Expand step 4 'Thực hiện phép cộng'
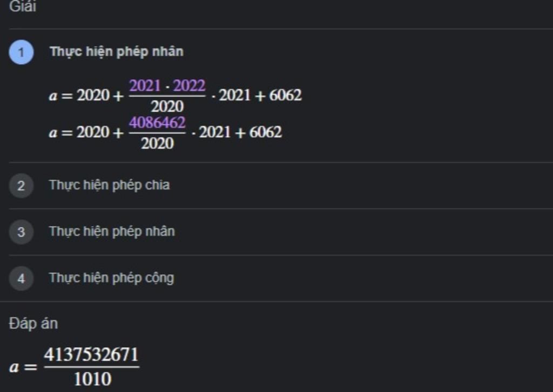This screenshot has height=392, width=553. [111, 278]
